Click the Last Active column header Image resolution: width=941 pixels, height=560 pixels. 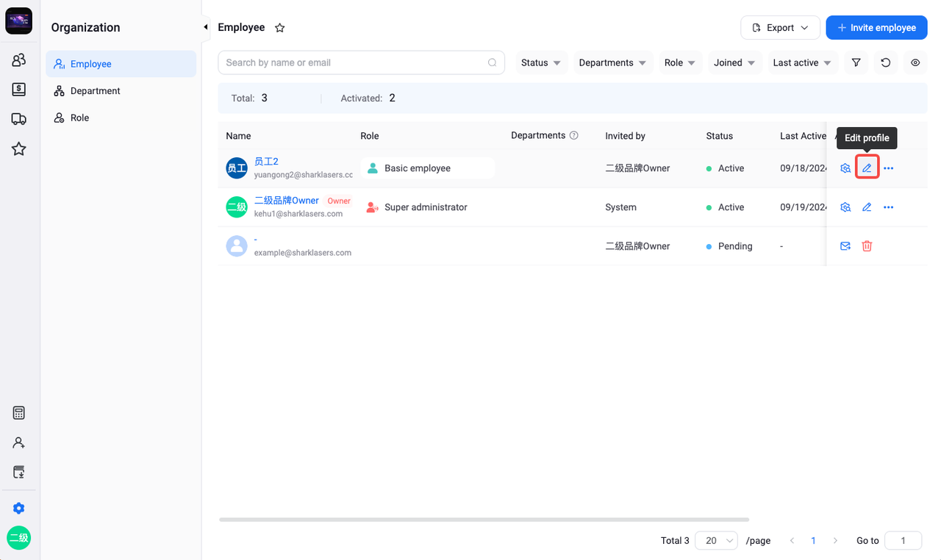[x=803, y=136]
